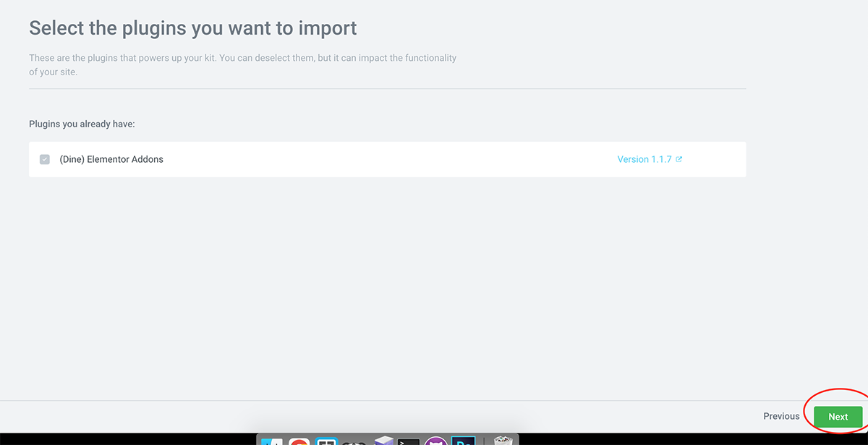Screen dimensions: 868x445
Task: Go to the Next step
Action: tap(838, 417)
